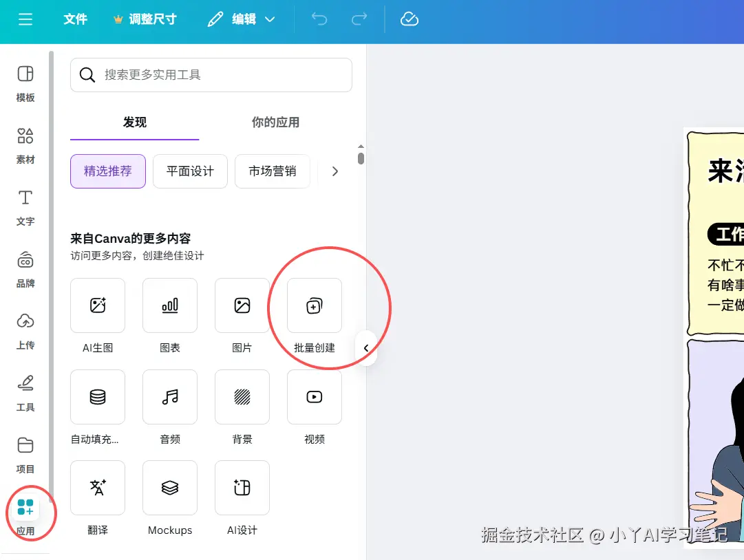Select the 自动填充 autofill app
744x560 pixels.
[97, 397]
